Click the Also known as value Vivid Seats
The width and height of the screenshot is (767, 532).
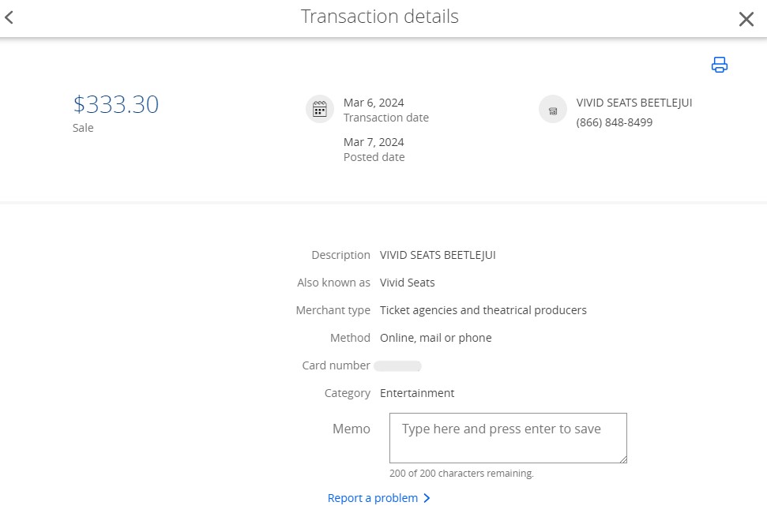pyautogui.click(x=408, y=283)
